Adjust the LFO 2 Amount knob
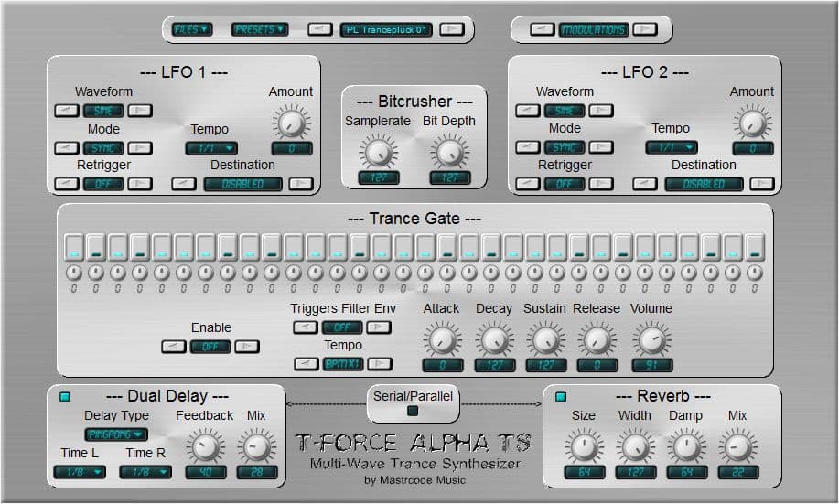This screenshot has width=839, height=504. [752, 123]
